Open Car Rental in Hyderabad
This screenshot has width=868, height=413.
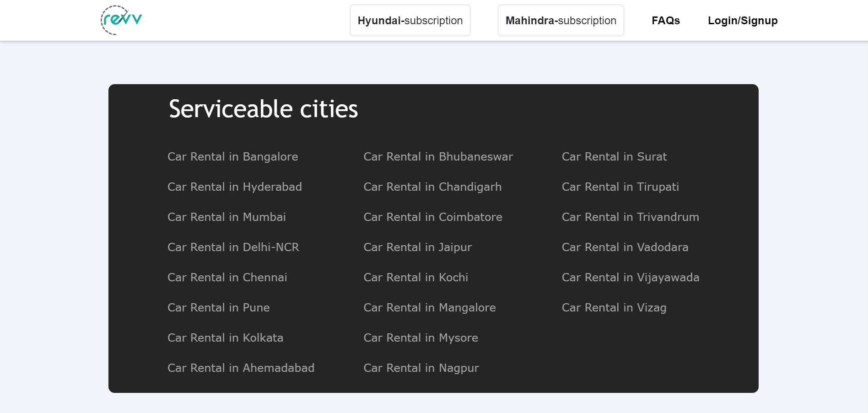click(x=235, y=187)
